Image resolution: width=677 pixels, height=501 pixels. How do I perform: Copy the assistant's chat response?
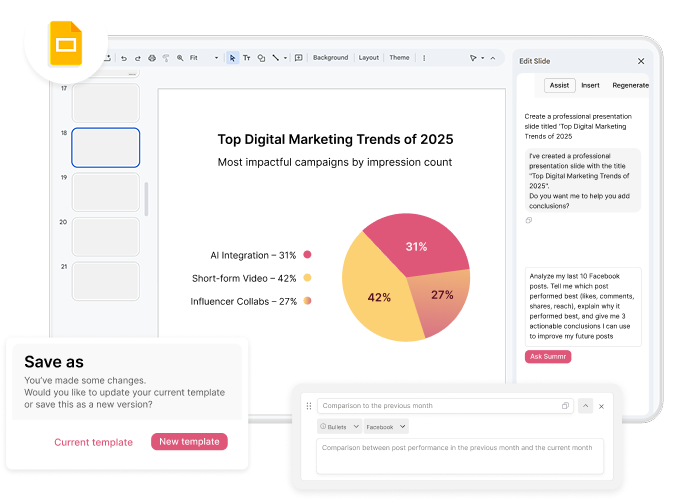[x=529, y=220]
